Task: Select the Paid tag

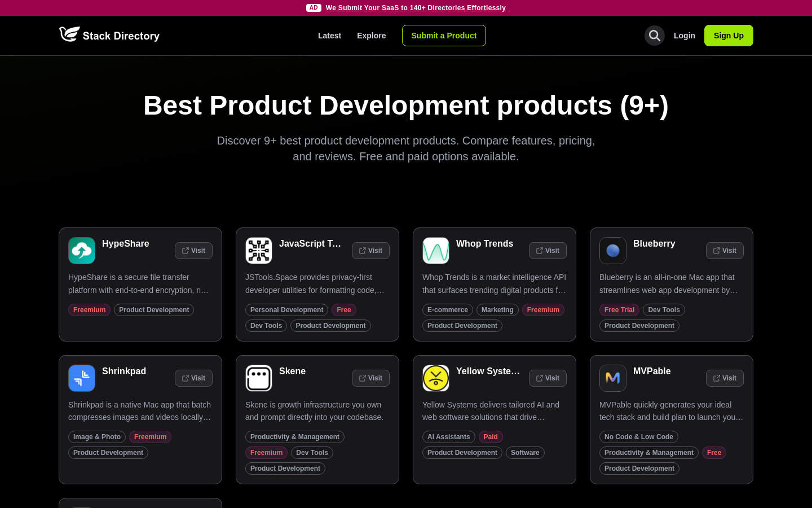Action: (x=491, y=437)
